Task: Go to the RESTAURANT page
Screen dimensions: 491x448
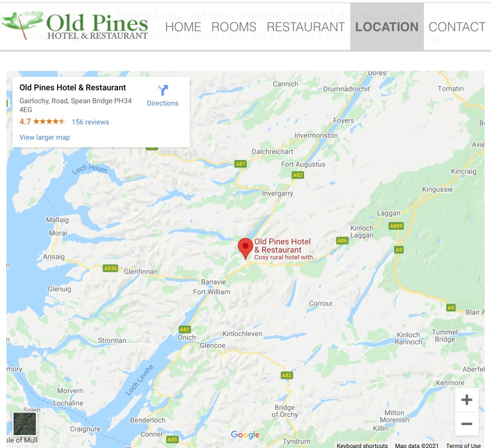Action: pos(305,27)
